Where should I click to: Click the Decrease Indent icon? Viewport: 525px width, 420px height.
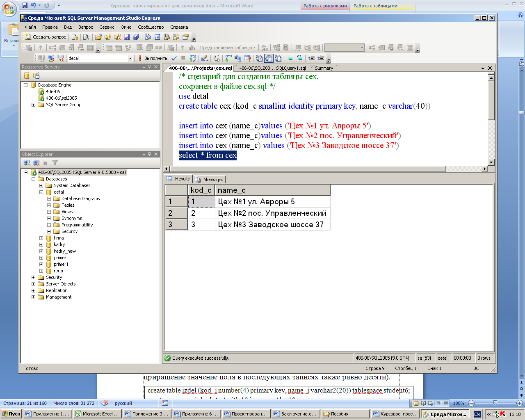tap(311, 58)
